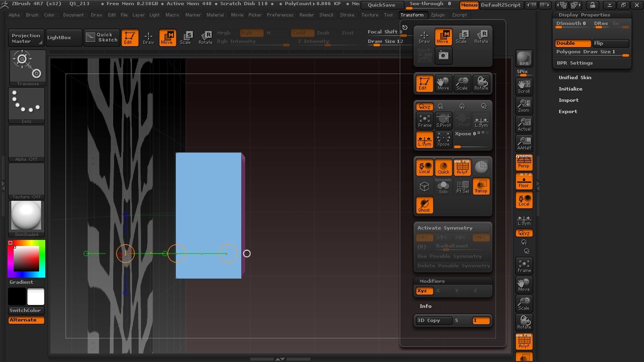Launch Projection Master

click(26, 38)
